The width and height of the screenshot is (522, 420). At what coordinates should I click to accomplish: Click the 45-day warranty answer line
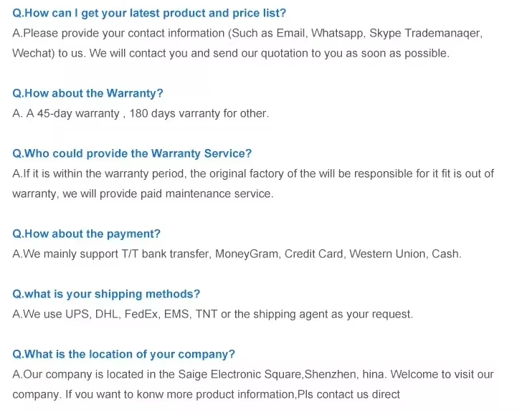point(141,113)
